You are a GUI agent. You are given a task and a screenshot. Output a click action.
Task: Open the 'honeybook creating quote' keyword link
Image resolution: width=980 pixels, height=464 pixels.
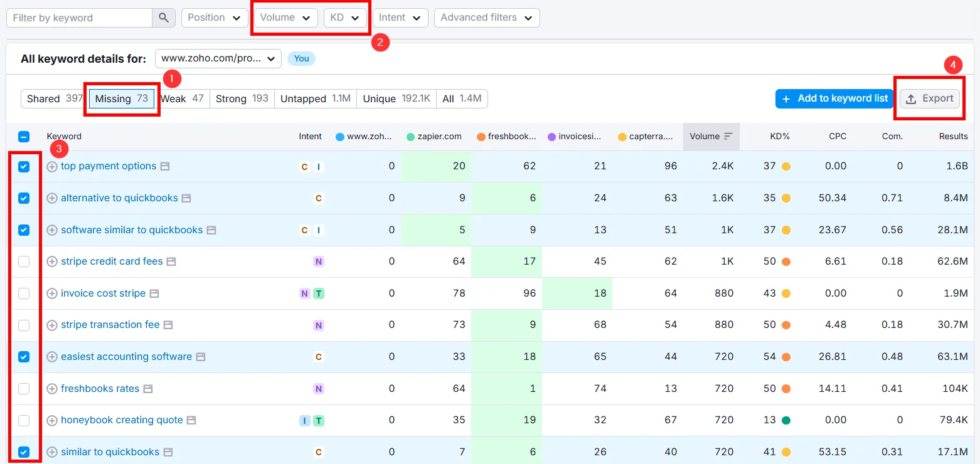(x=122, y=420)
